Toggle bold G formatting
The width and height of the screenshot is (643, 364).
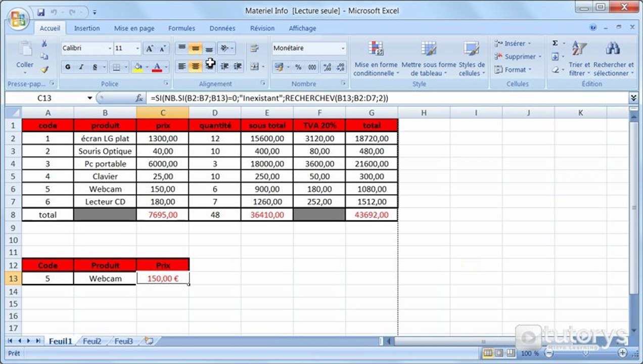point(67,67)
